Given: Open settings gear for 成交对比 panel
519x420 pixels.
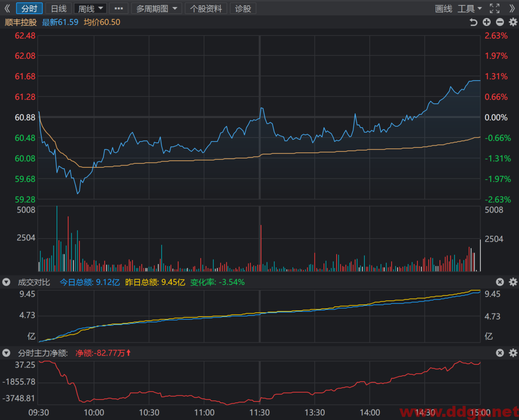Looking at the screenshot, I should [513, 282].
